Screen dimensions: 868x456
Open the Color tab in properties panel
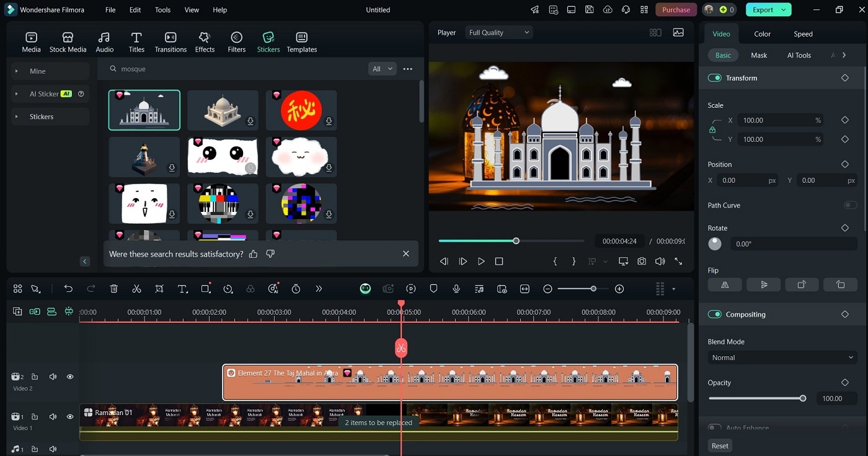click(x=762, y=34)
